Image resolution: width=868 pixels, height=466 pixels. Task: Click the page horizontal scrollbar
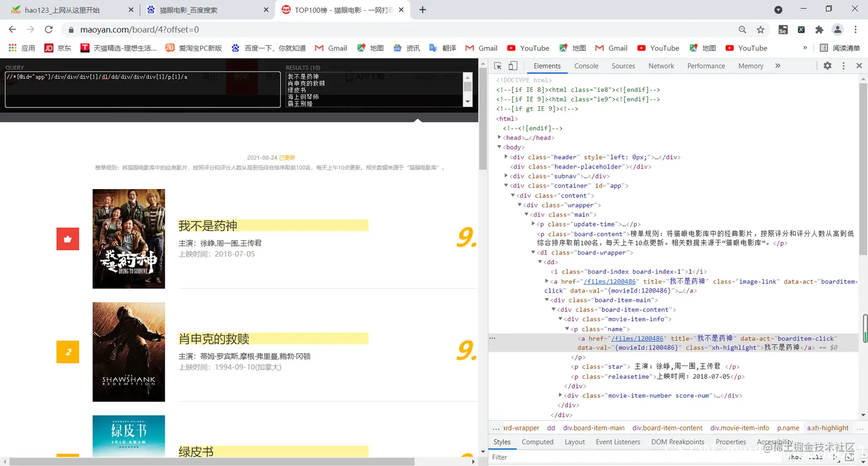pos(211,461)
